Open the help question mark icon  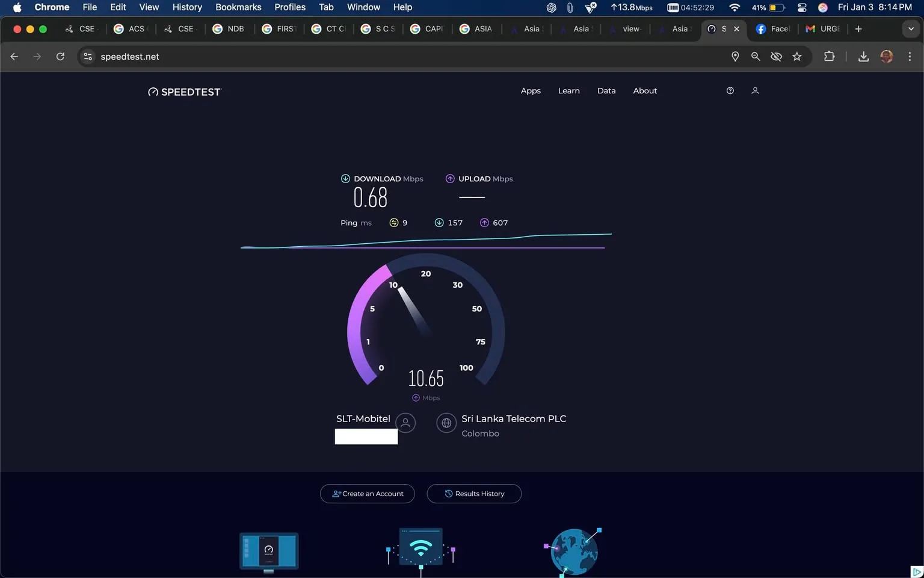(x=730, y=90)
